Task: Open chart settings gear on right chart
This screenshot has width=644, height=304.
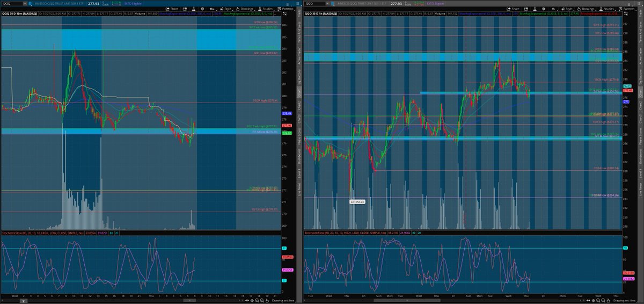Action: pos(544,9)
